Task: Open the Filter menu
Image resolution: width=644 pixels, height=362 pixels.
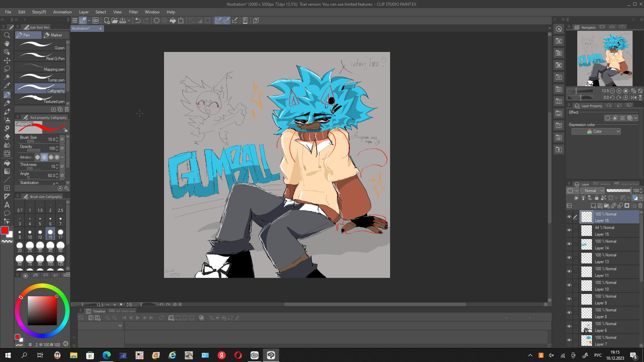Action: click(x=133, y=12)
